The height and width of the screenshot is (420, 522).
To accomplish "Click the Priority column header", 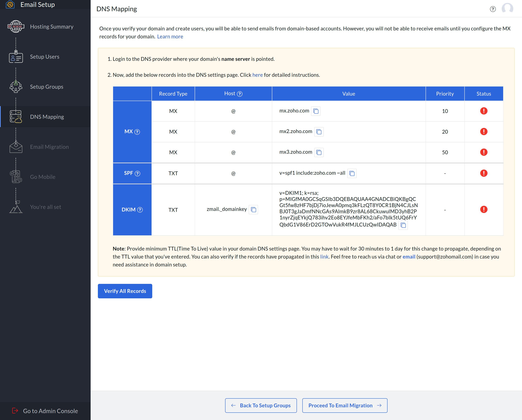I will point(445,94).
